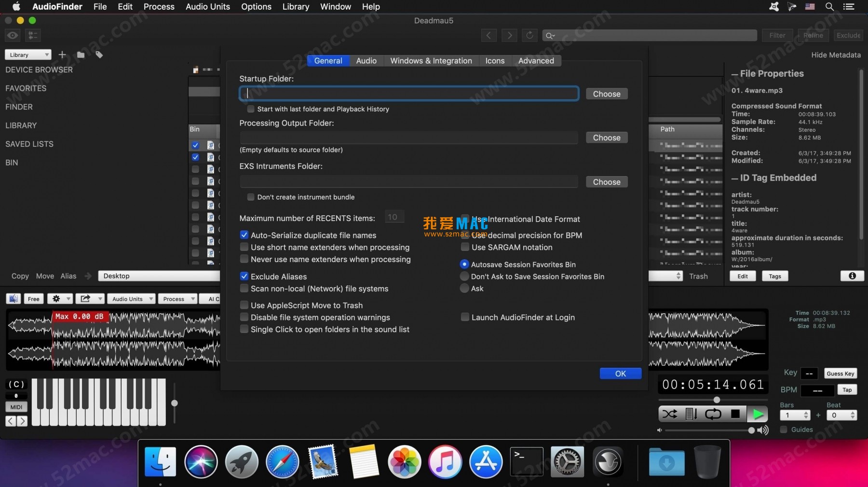Click the Guess Key button
The height and width of the screenshot is (487, 868).
click(x=840, y=374)
